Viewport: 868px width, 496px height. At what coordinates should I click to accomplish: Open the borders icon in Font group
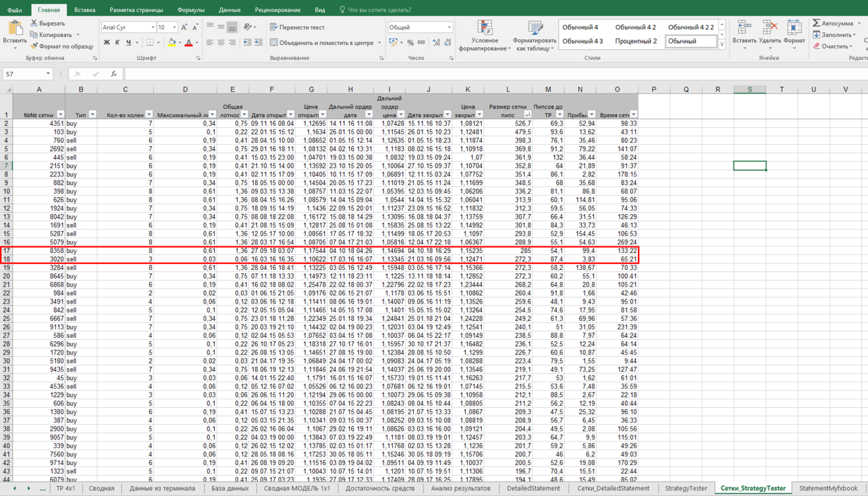point(150,42)
